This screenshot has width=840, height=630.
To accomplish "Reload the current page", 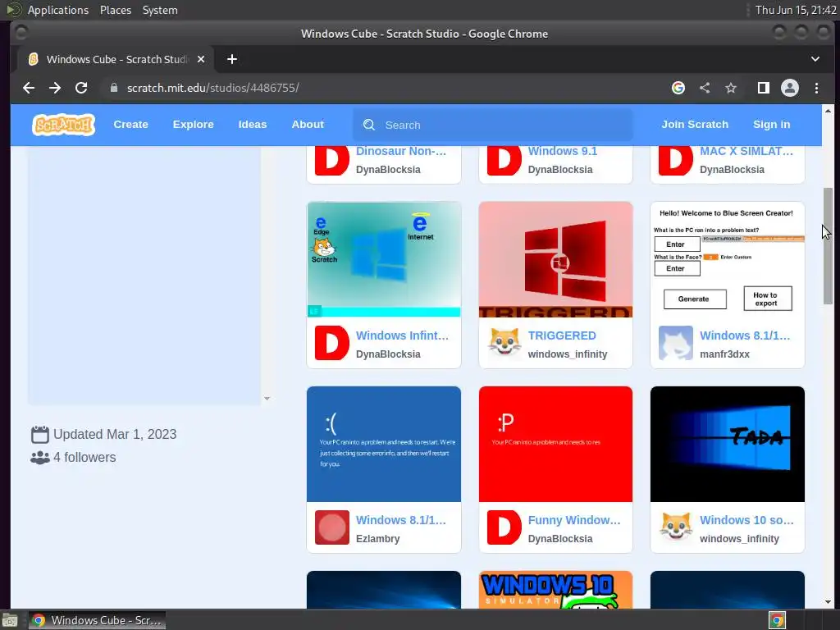I will coord(81,88).
